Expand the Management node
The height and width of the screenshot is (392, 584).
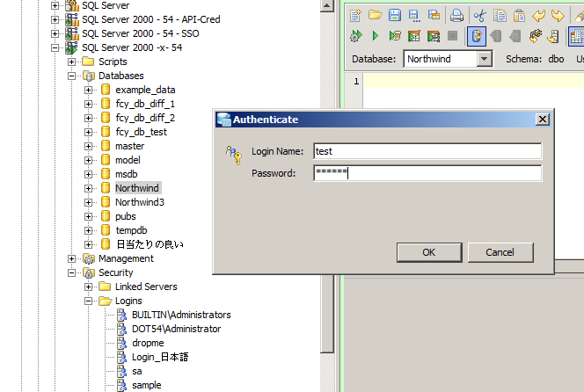71,258
